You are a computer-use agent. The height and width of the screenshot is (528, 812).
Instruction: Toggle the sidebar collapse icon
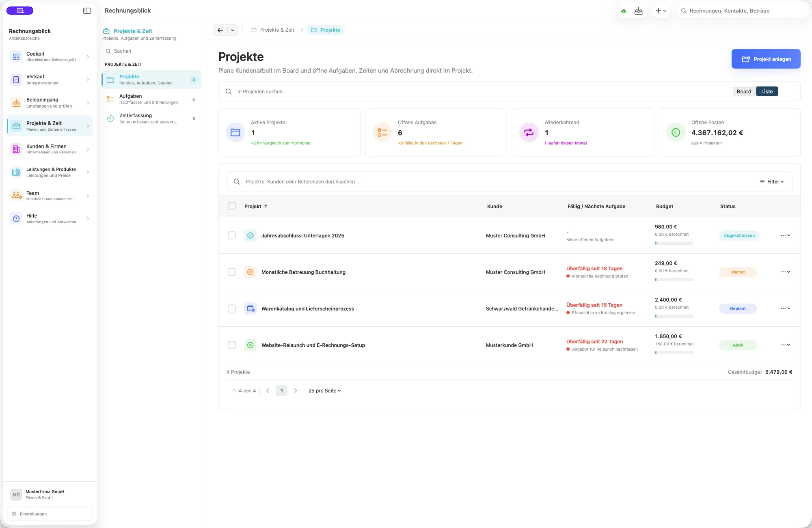pyautogui.click(x=87, y=11)
